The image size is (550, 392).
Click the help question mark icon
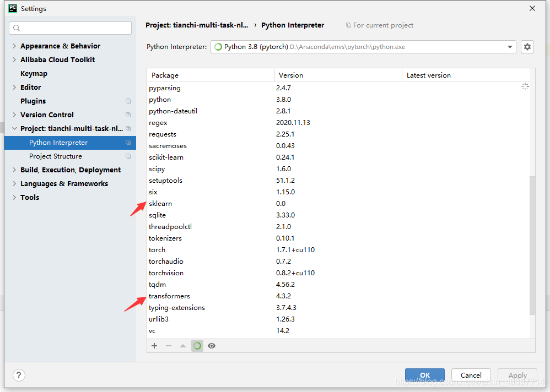click(19, 375)
